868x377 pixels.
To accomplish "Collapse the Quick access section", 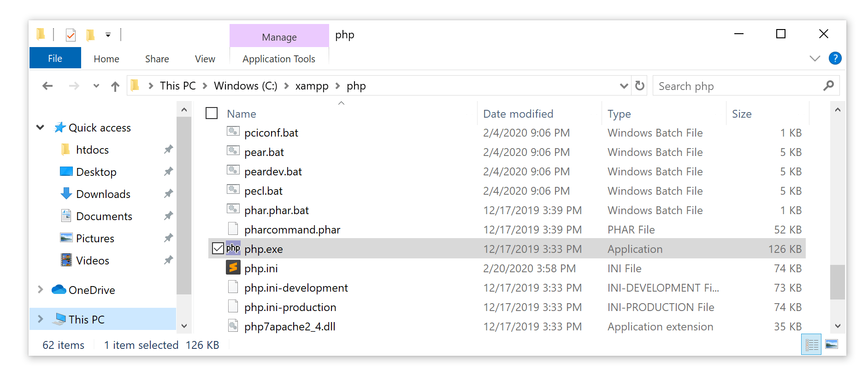I will [x=40, y=127].
